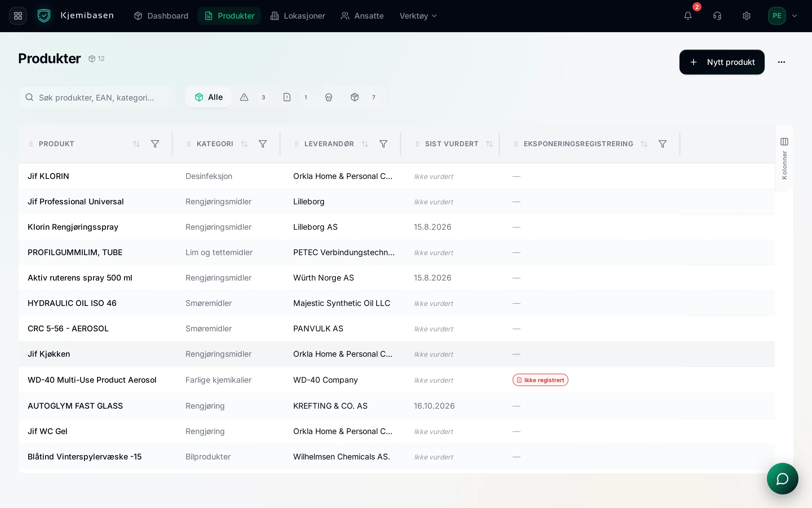812x508 pixels.
Task: Select the Produkter nav tab
Action: coord(230,16)
